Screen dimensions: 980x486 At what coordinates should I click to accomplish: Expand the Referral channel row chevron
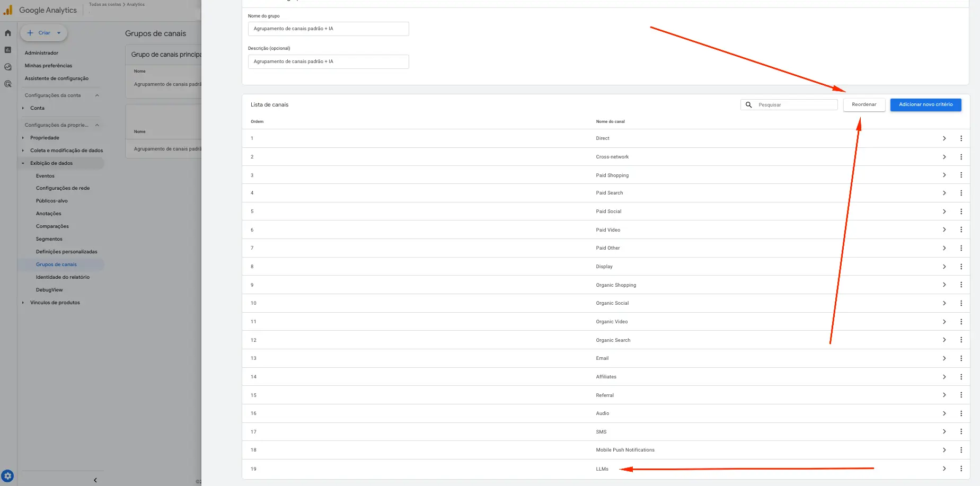[944, 395]
